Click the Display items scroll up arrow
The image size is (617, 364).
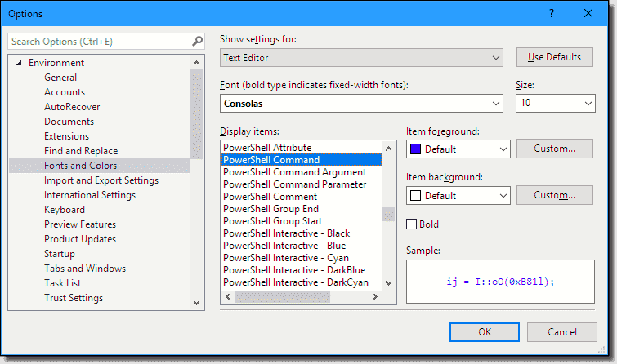[388, 149]
